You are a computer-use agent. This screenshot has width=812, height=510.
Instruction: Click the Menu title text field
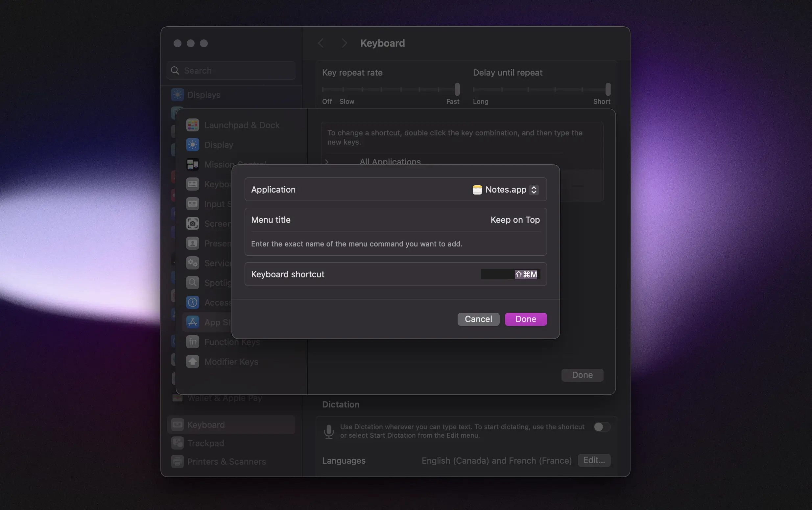click(x=514, y=220)
